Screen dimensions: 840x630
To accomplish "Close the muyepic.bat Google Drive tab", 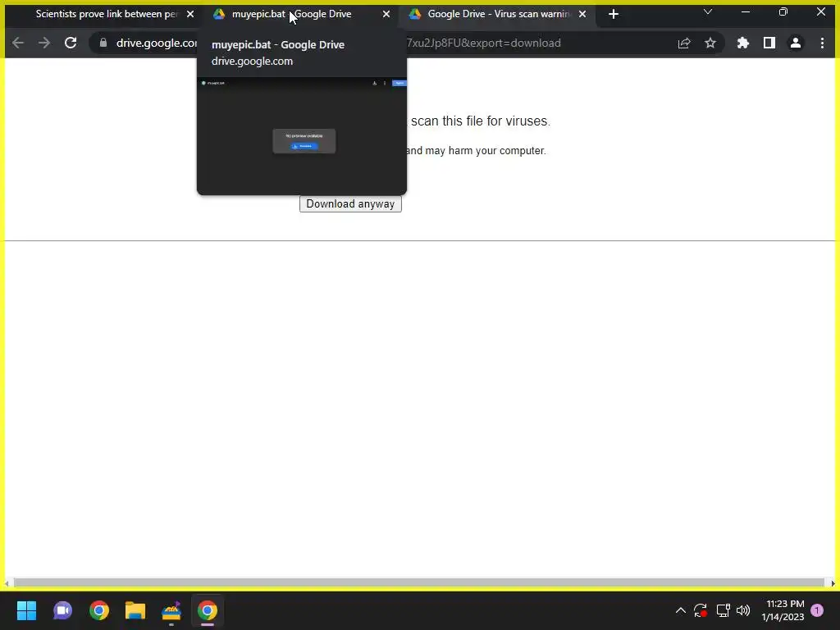I will pyautogui.click(x=386, y=14).
